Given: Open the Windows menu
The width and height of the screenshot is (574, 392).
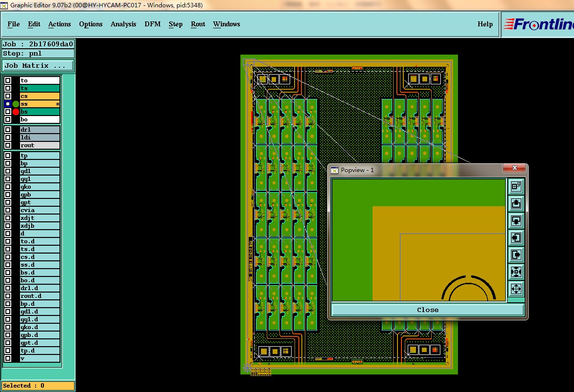Looking at the screenshot, I should [227, 24].
